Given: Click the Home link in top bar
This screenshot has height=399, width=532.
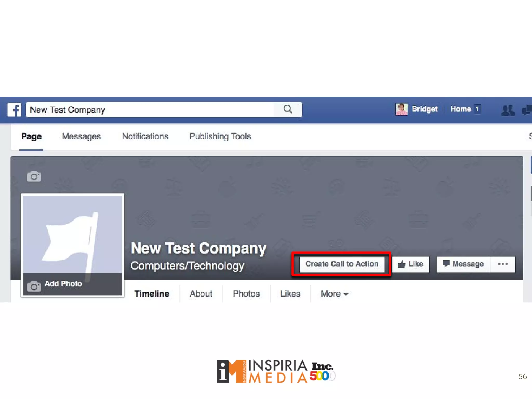Looking at the screenshot, I should pos(461,109).
